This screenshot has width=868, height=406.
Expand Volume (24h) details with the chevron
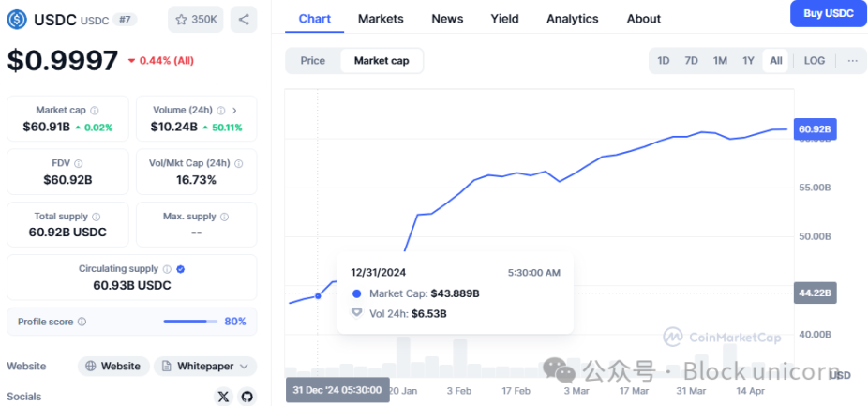pos(233,111)
